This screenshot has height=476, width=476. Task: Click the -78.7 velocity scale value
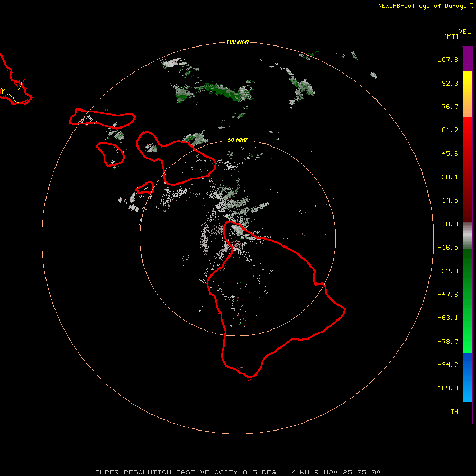click(x=448, y=342)
